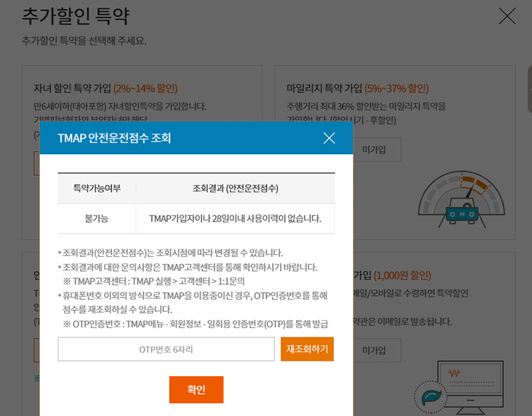Click the TMAP가입자이나 28일이내 사용이력이 없습니다 message
The image size is (532, 416).
pos(235,218)
